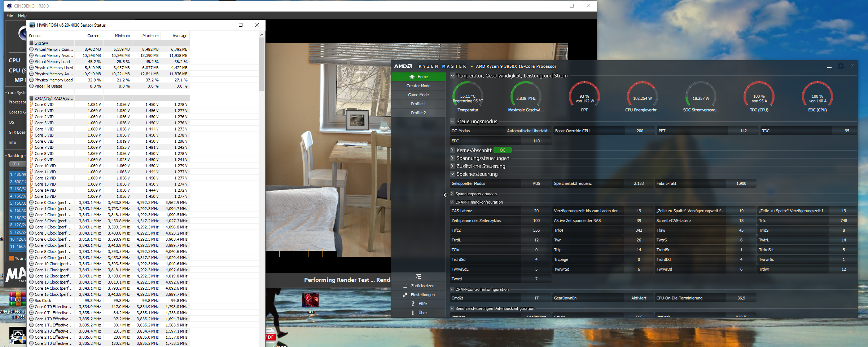Click the HWiNFO vertical scrollbar thumb
Viewport: 868px width, 347px height.
tap(262, 64)
